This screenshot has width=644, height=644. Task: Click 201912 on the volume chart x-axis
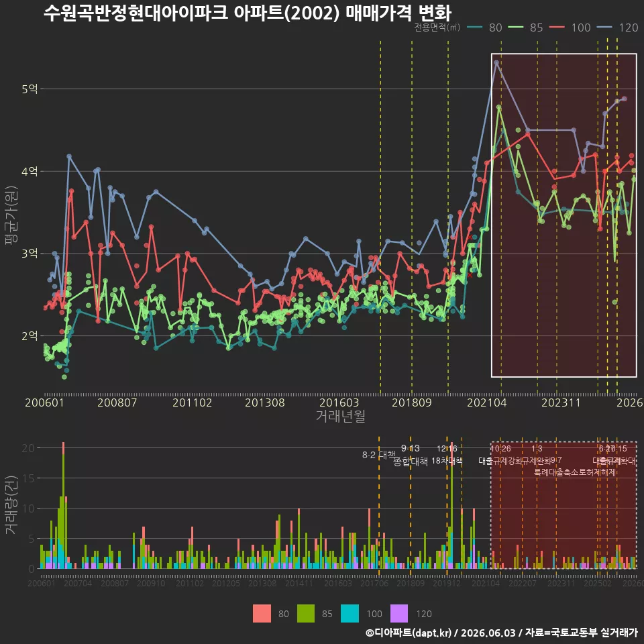click(447, 583)
